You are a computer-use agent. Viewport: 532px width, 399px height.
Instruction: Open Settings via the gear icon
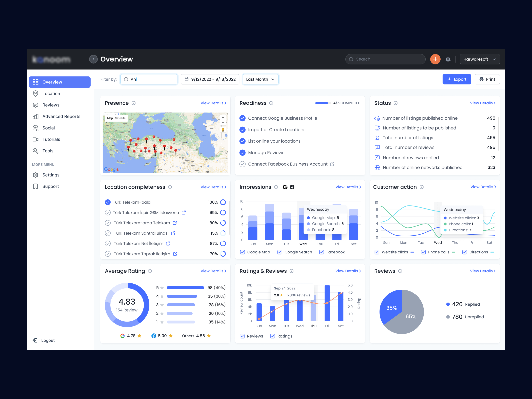(x=36, y=175)
